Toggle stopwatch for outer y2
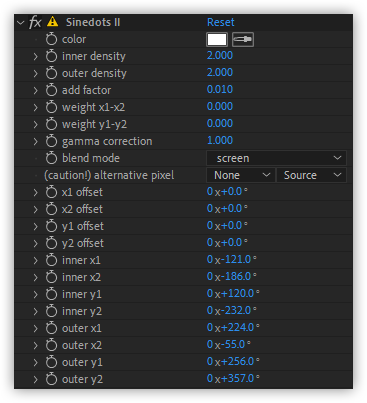 pyautogui.click(x=51, y=379)
